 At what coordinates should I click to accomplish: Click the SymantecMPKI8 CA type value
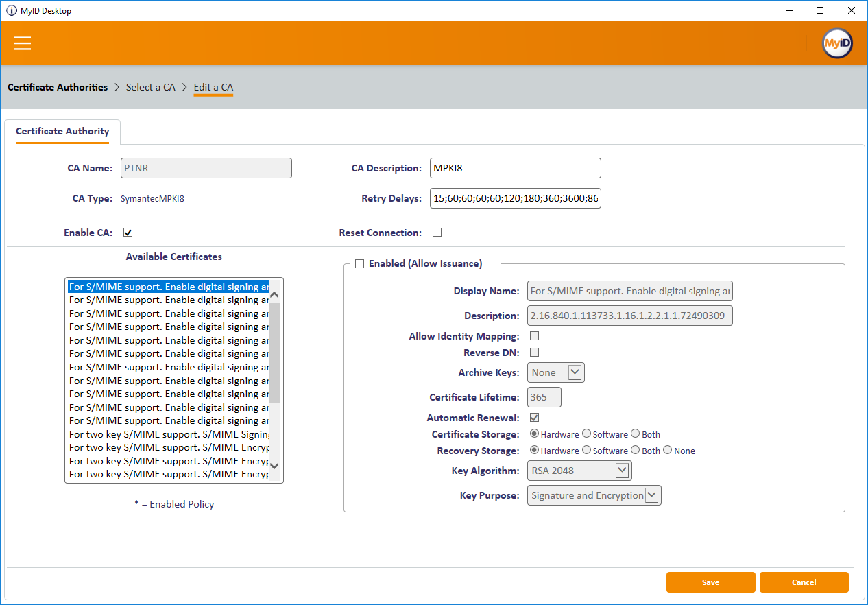tap(152, 199)
